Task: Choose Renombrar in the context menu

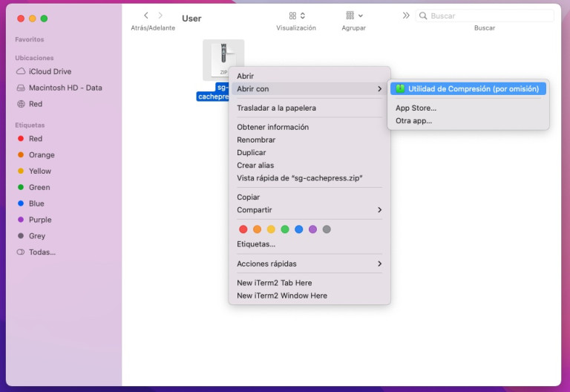Action: coord(309,140)
